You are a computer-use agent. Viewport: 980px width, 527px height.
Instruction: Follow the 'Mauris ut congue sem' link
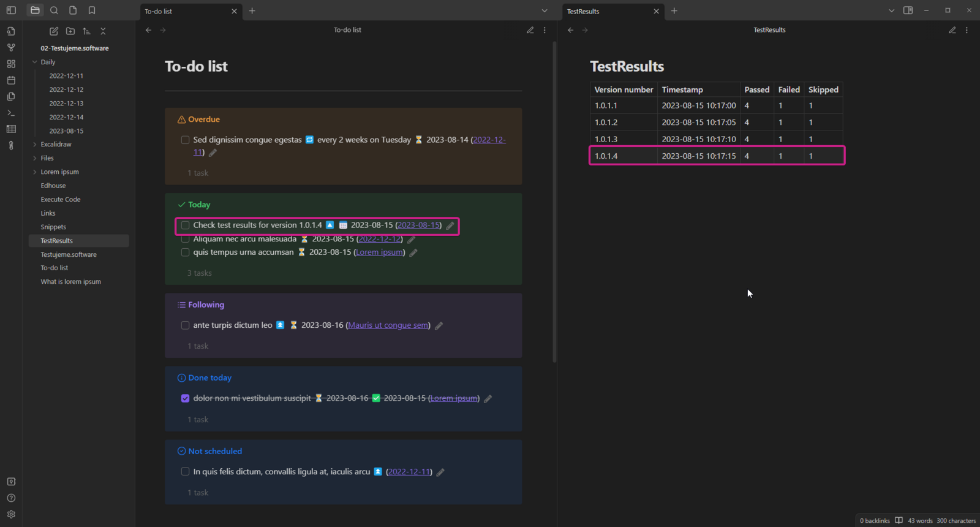point(388,325)
